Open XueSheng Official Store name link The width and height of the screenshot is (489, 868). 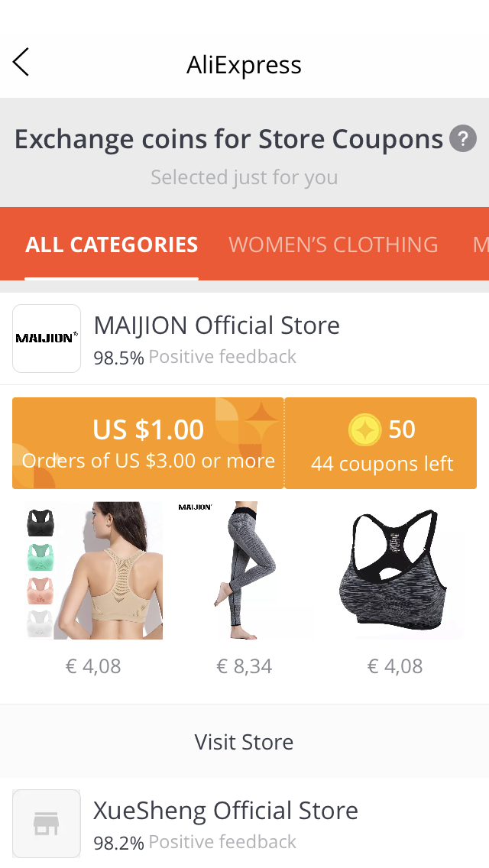tap(225, 811)
